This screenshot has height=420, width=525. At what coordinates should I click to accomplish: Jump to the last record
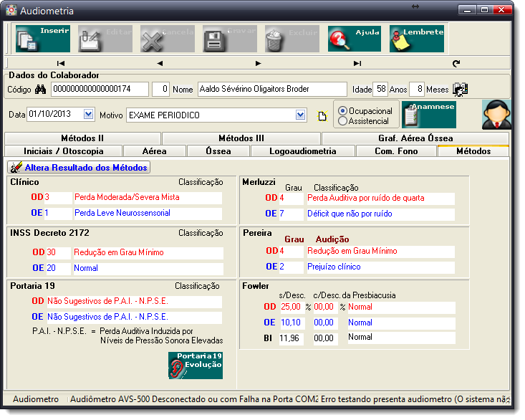(357, 63)
